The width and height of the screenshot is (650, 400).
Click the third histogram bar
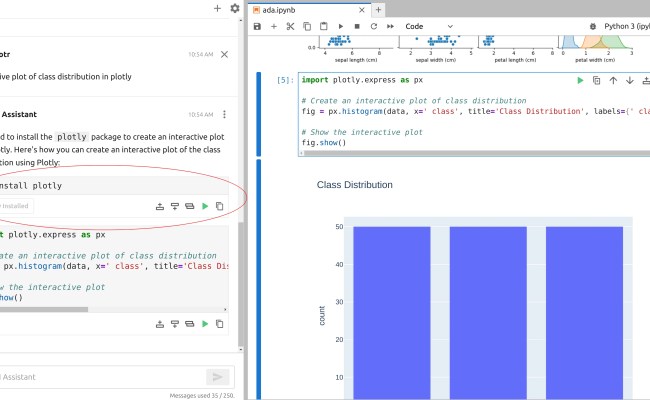coord(584,313)
